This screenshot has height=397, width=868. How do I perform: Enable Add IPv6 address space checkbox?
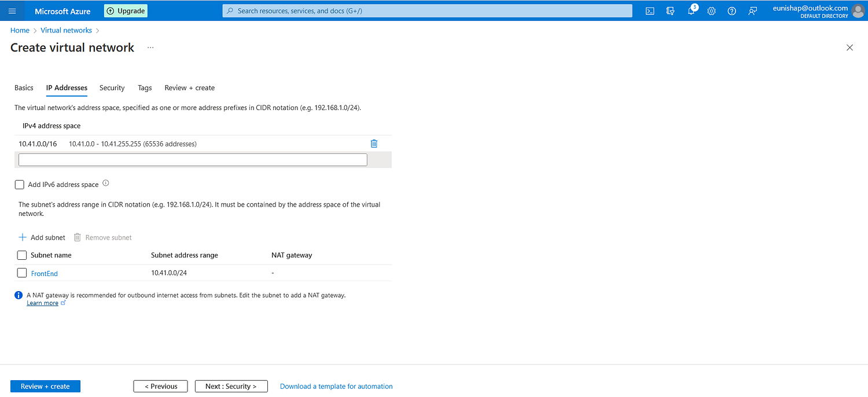click(20, 185)
